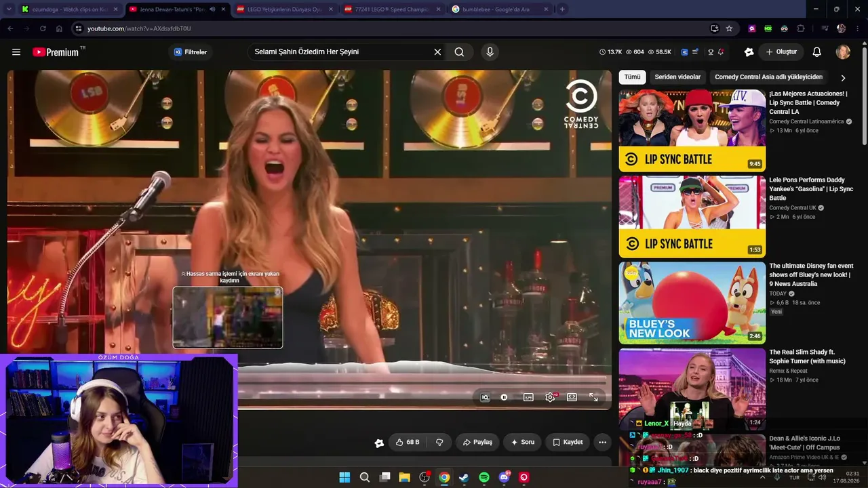Open Spotify from the taskbar
Image resolution: width=868 pixels, height=488 pixels.
click(484, 477)
